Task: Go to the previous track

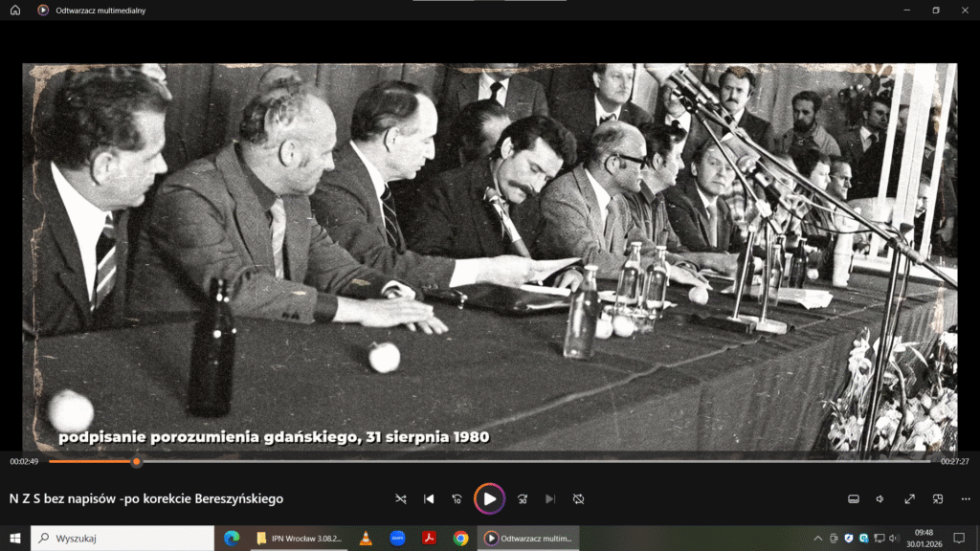Action: coord(429,499)
